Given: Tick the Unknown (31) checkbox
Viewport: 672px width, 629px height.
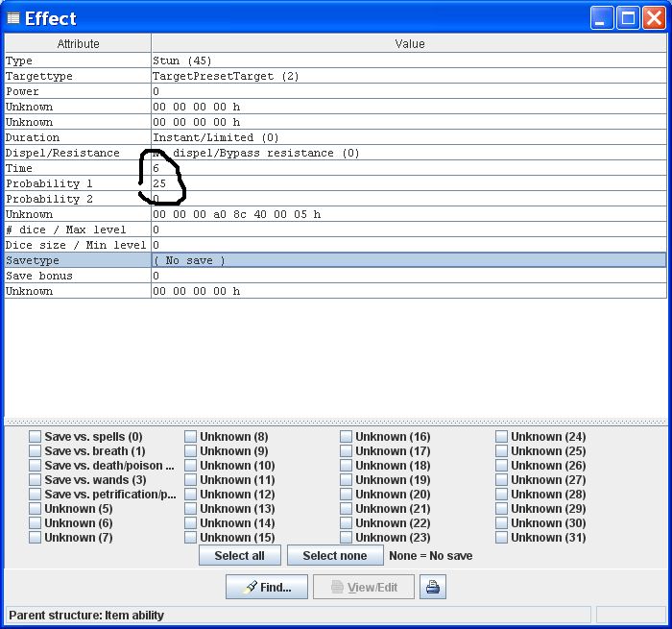Looking at the screenshot, I should pos(502,538).
